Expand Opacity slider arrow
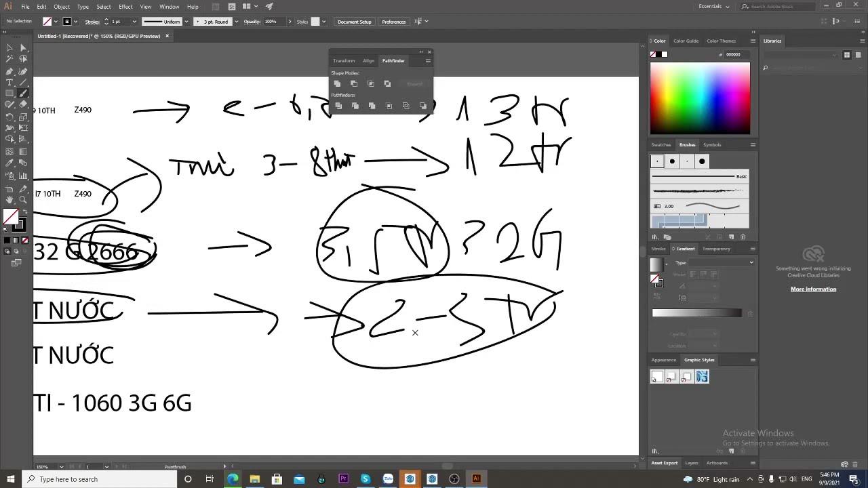 pos(290,22)
